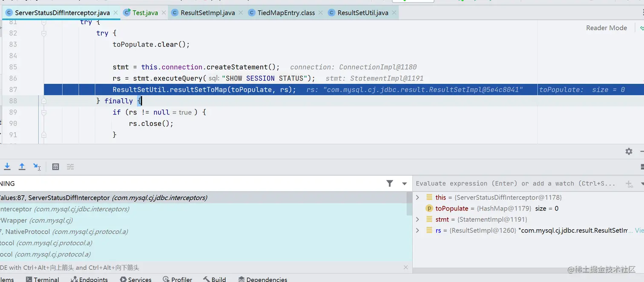644x282 pixels.
Task: Close the Test.java tab
Action: tap(163, 13)
